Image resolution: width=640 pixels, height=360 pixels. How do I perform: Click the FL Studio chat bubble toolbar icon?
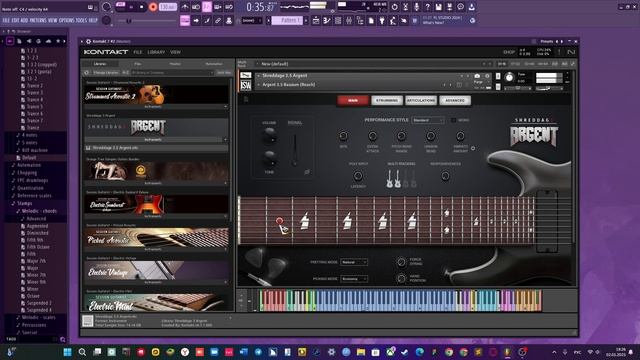coord(460,7)
